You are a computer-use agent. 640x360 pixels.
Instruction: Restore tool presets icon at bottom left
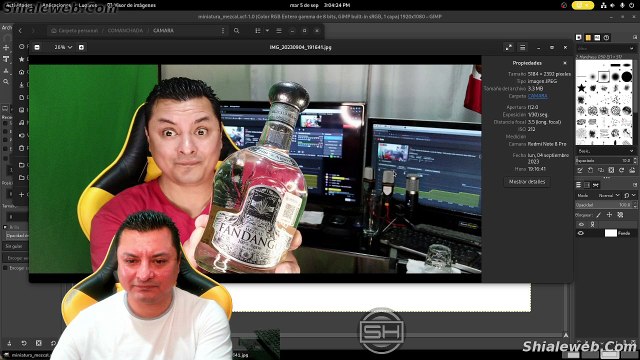(x=24, y=343)
